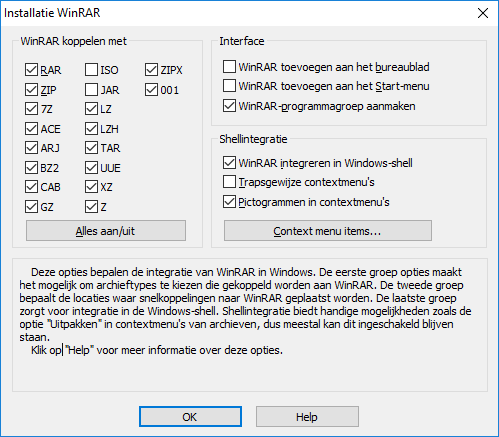Uncheck the UUE file association
Image resolution: width=499 pixels, height=437 pixels.
tap(91, 168)
